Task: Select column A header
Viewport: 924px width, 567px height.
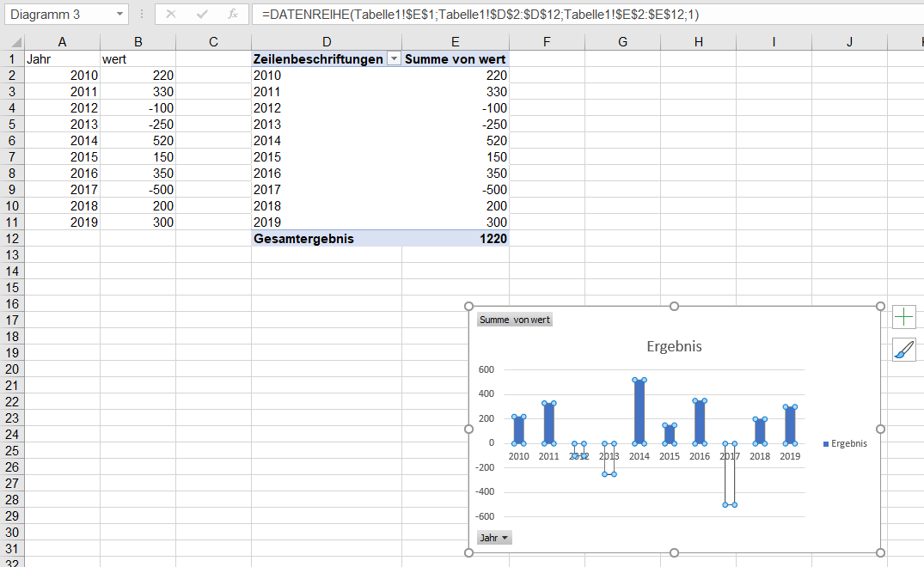Action: point(62,42)
